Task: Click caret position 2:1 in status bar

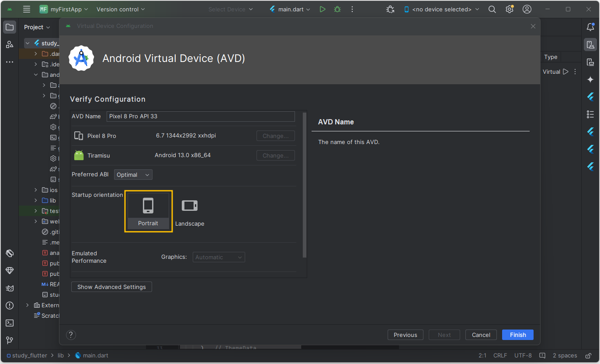Action: click(482, 355)
